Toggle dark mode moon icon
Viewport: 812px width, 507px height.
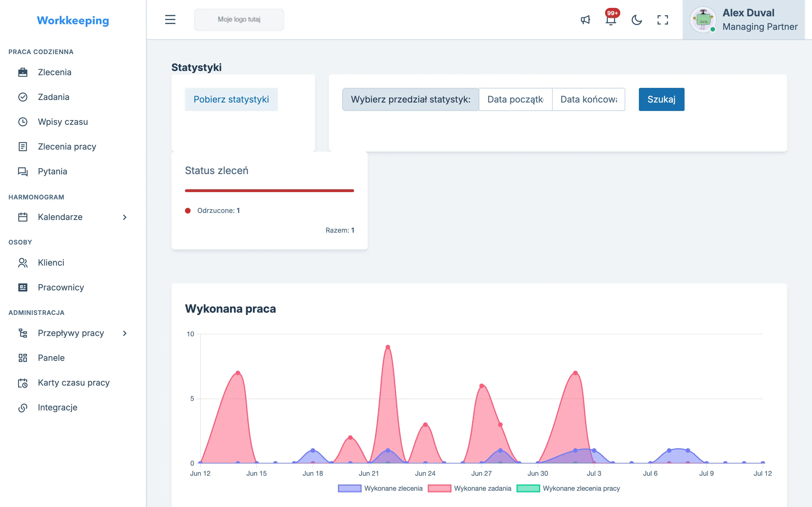tap(637, 20)
